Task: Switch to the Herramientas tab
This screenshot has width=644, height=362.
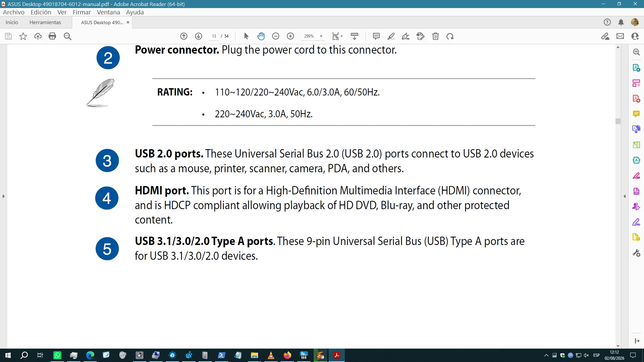Action: pos(45,22)
